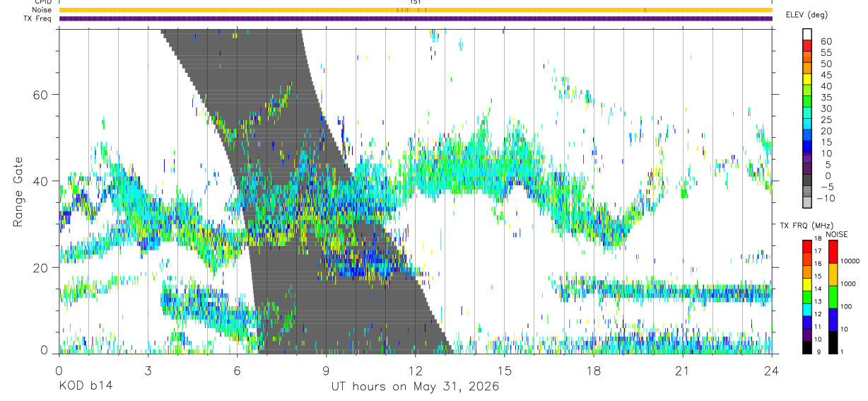The image size is (868, 401).
Task: Click the 'Noise' row label at top left
Action: [x=42, y=10]
